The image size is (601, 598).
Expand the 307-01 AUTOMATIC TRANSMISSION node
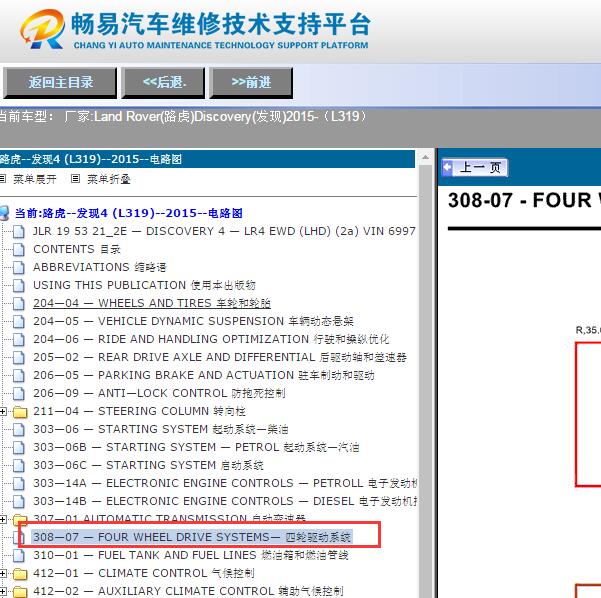[3, 520]
